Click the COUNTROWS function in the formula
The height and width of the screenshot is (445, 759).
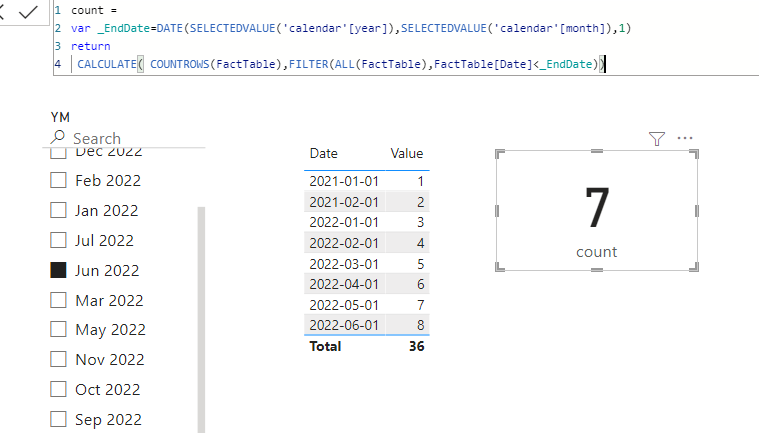pyautogui.click(x=180, y=64)
